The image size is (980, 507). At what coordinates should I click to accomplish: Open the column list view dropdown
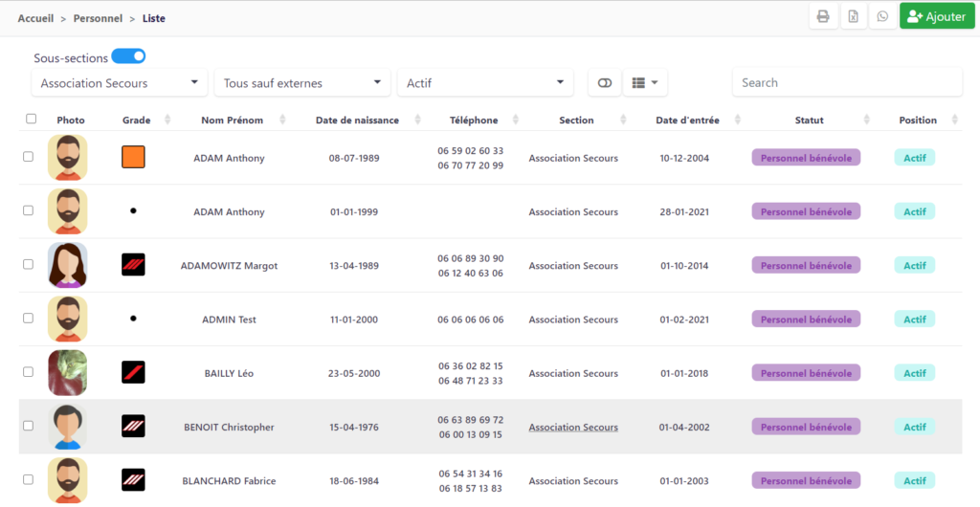coord(645,83)
